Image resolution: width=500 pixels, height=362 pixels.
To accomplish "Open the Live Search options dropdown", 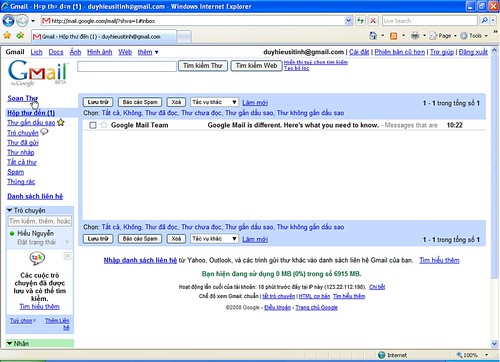I will 493,21.
